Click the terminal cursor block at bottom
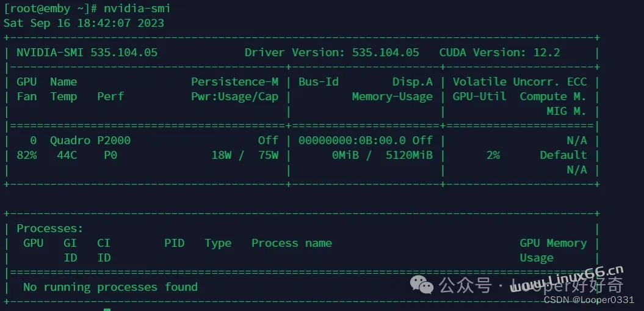 tap(107, 309)
